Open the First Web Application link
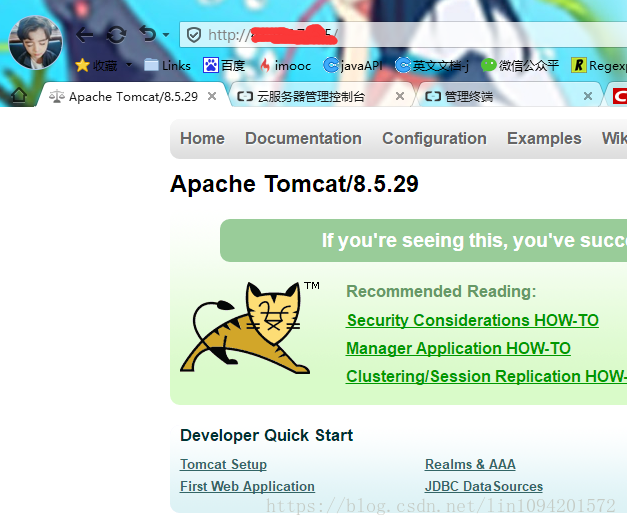The image size is (627, 526). (x=247, y=486)
